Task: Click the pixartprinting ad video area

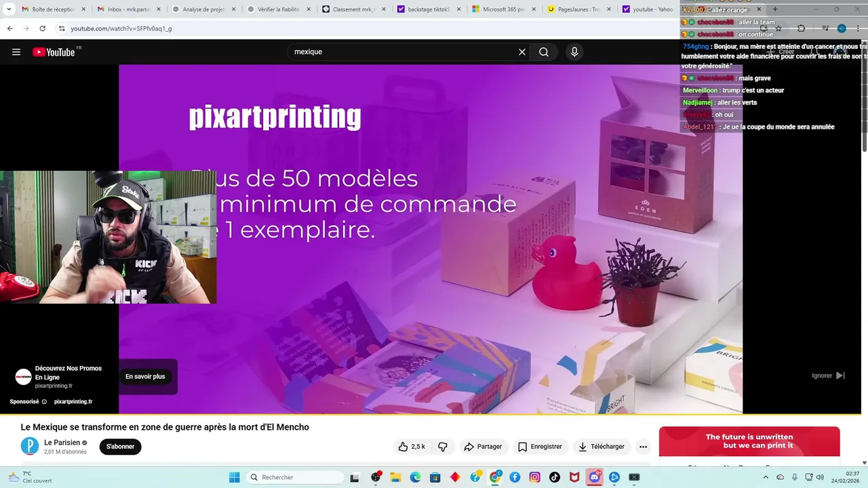Action: [431, 239]
